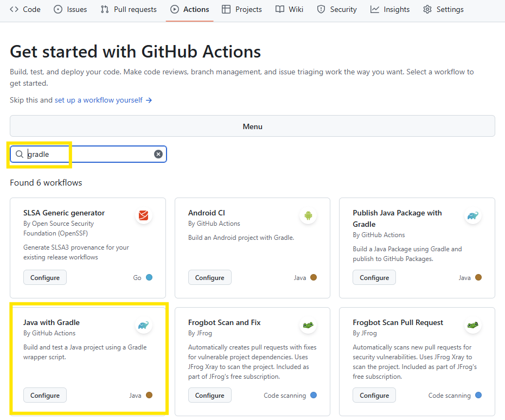
Task: Clear the search with the X icon
Action: point(158,154)
